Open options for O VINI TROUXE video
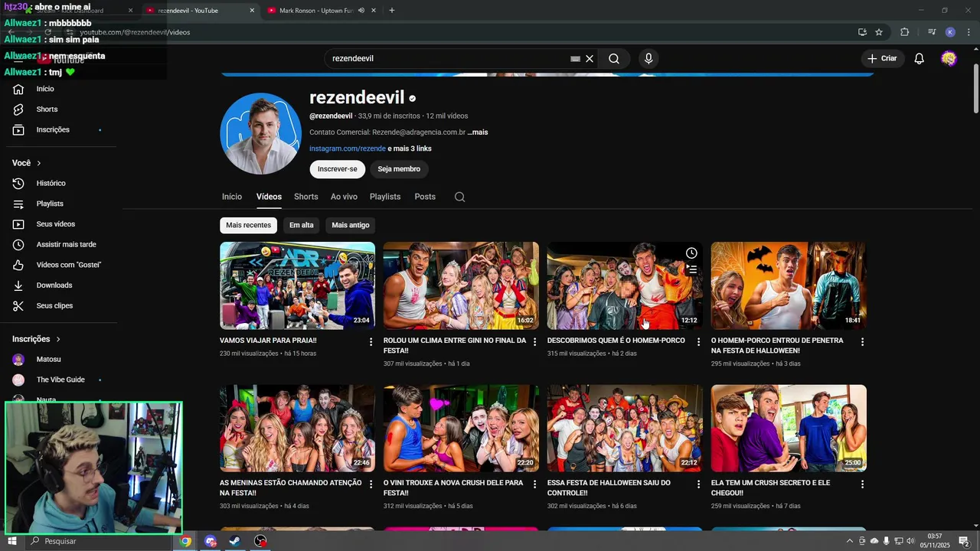 [535, 484]
